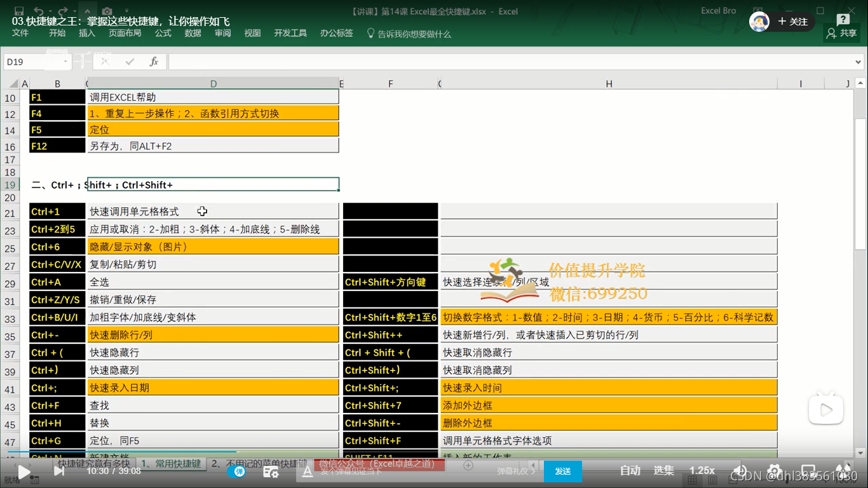Switch to the 数据 ribbon tab
Screen dimensions: 868x488
[x=193, y=33]
